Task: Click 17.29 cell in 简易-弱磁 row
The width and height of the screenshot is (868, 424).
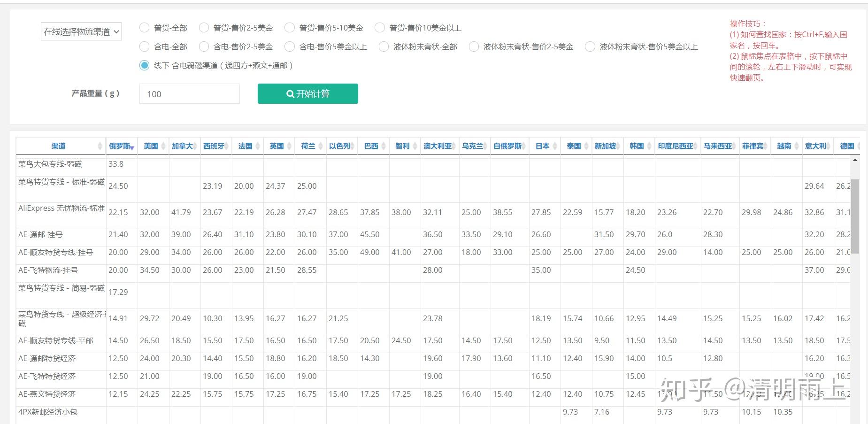Action: point(118,292)
